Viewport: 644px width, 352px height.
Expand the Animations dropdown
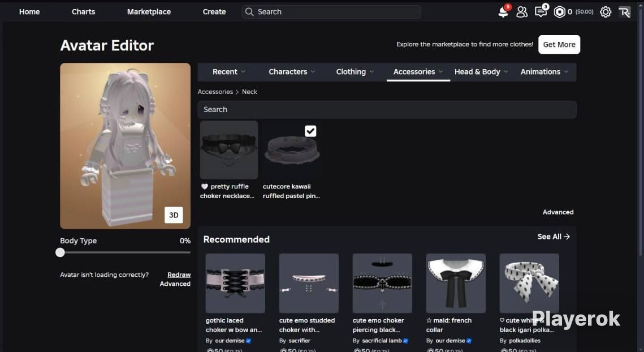pos(544,71)
